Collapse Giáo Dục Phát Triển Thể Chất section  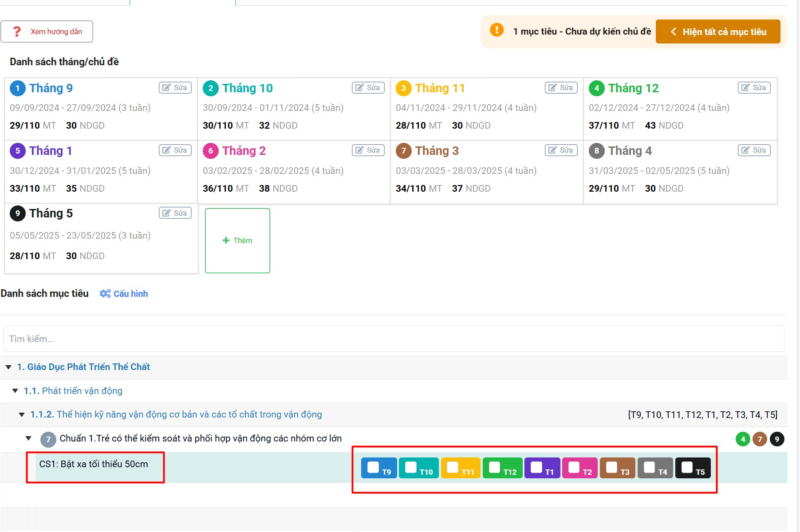coord(8,367)
